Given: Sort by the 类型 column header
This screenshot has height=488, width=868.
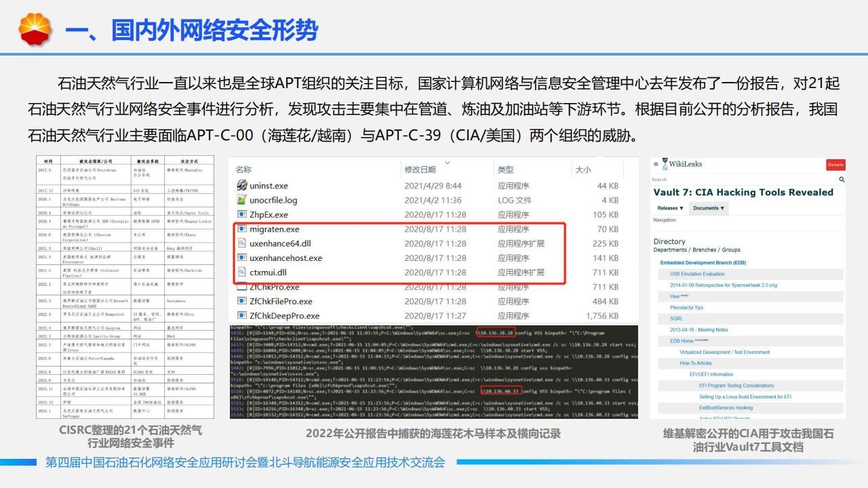Looking at the screenshot, I should pyautogui.click(x=505, y=169).
